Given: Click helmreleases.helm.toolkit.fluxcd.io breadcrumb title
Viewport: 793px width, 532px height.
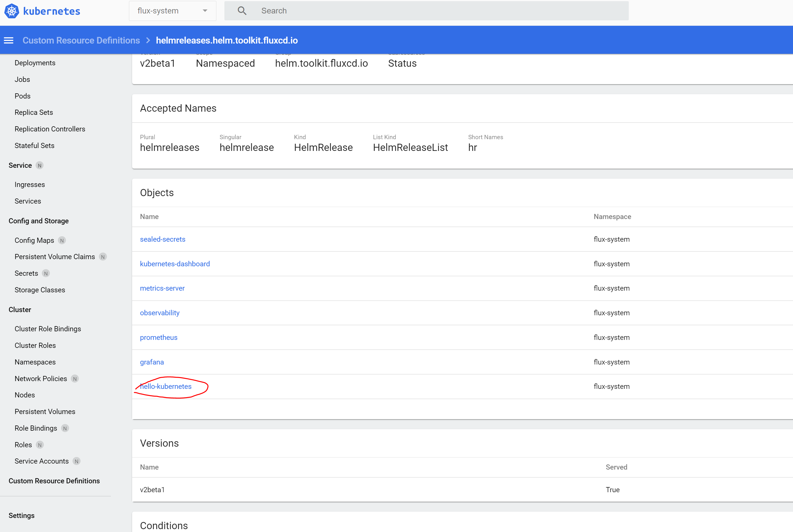Looking at the screenshot, I should coord(227,40).
